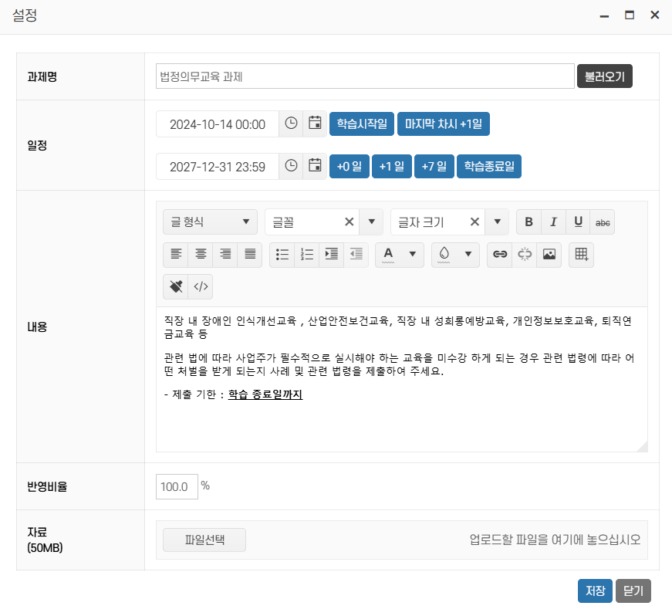
Task: Click the clear formatting icon
Action: click(x=176, y=286)
